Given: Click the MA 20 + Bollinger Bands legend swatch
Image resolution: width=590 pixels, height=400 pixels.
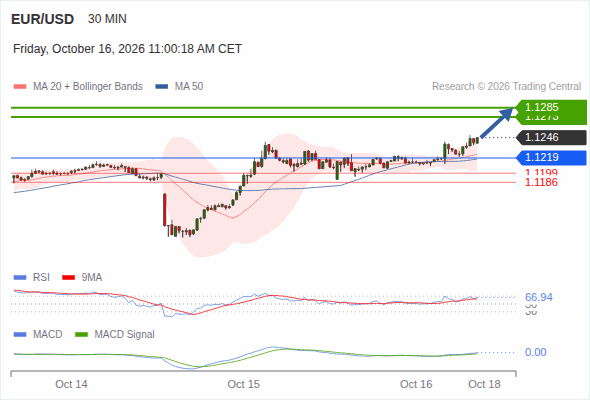Looking at the screenshot, I should pyautogui.click(x=20, y=87).
